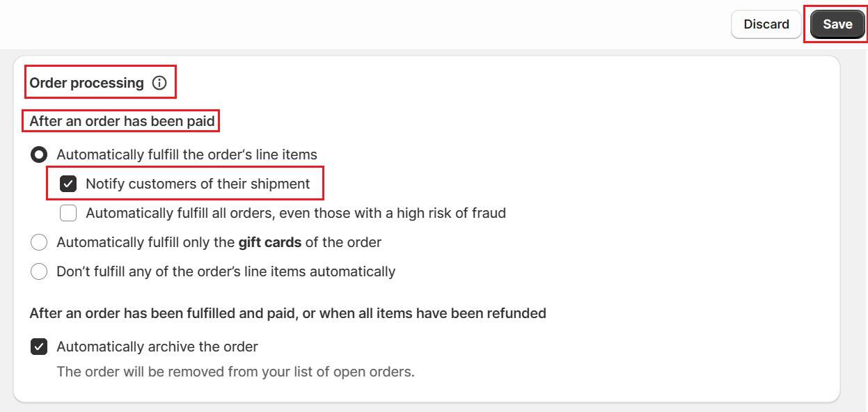Click the order removal description text
The image size is (868, 412).
pos(235,372)
